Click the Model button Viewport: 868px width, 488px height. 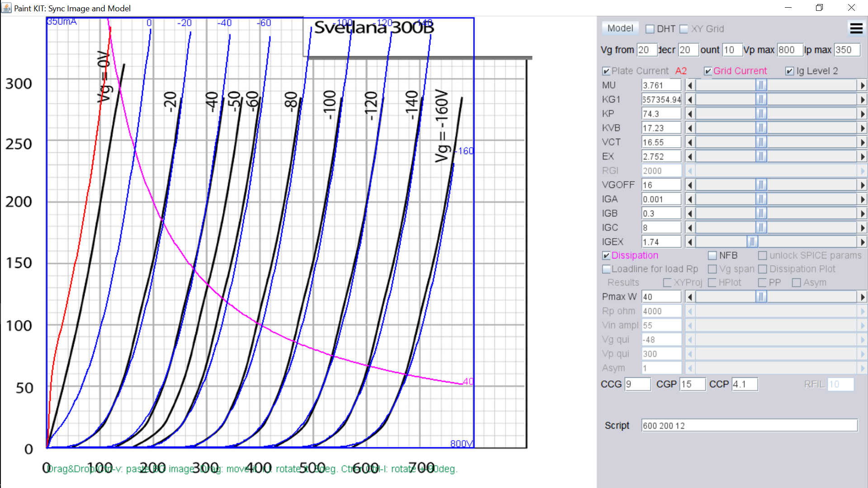pos(620,28)
